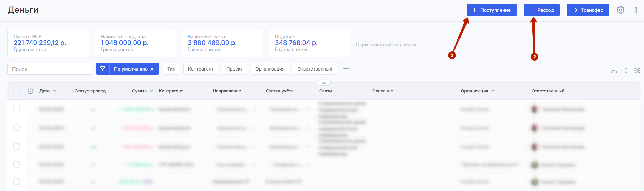
Task: Click the Статья учёта column header
Action: coord(280,91)
